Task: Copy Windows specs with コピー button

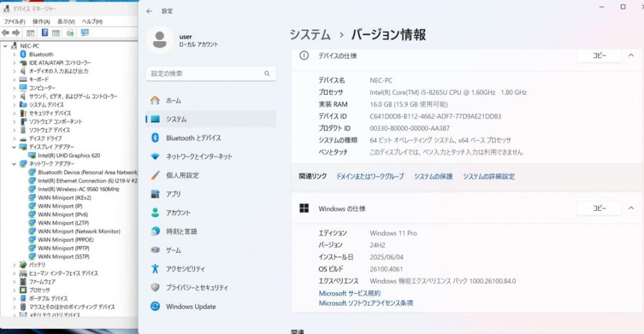Action: pos(599,208)
